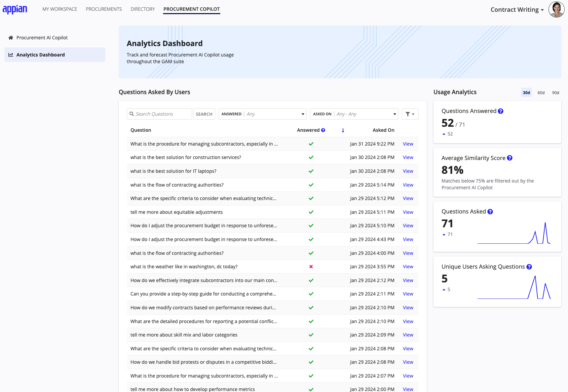Sort by the Asked On column header
Image resolution: width=568 pixels, height=392 pixels.
tap(383, 130)
